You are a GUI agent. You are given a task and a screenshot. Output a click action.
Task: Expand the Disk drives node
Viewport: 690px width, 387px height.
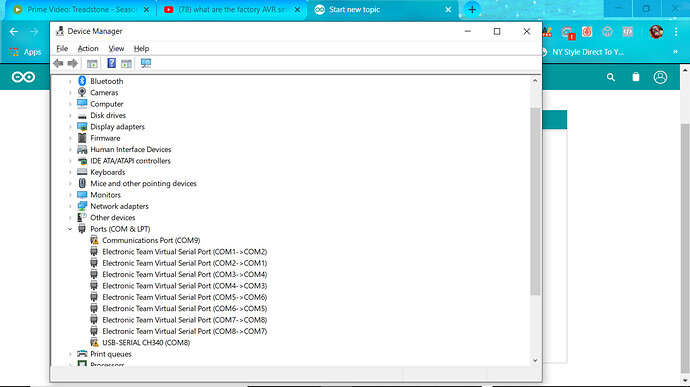coord(70,115)
